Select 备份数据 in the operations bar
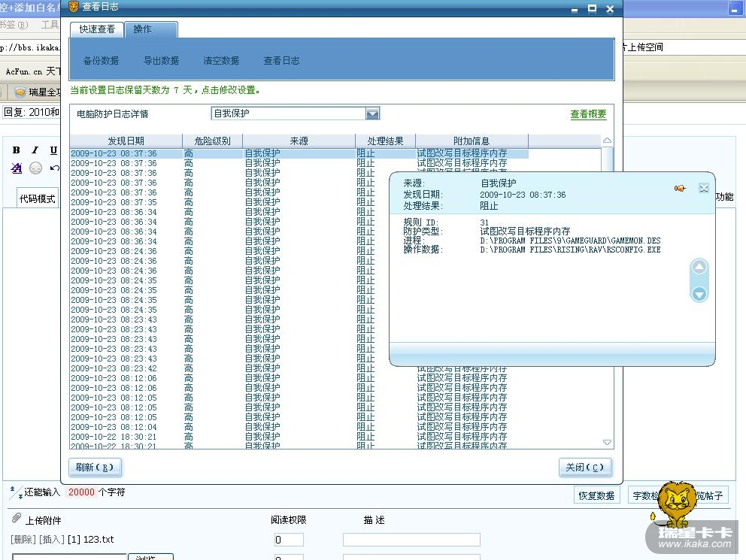746x560 pixels. click(x=101, y=60)
